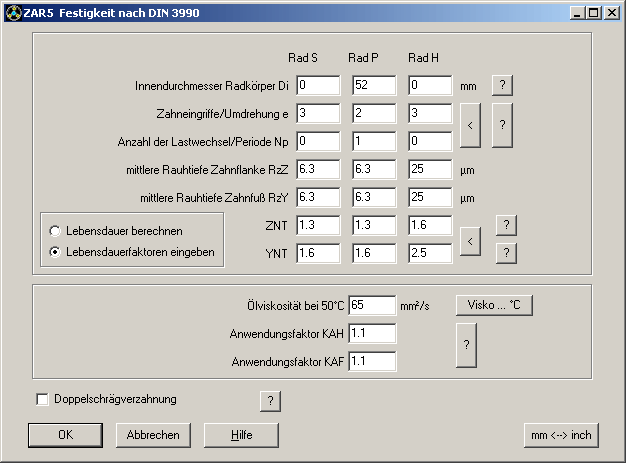The height and width of the screenshot is (463, 626).
Task: Click the Anwendungsfaktor KAH input field
Action: pos(372,333)
